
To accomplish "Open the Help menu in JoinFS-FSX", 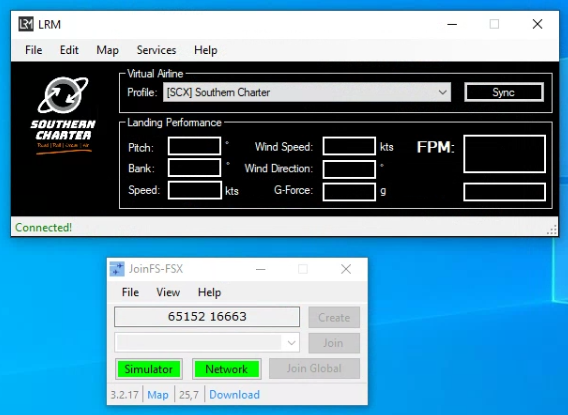I will pos(209,292).
